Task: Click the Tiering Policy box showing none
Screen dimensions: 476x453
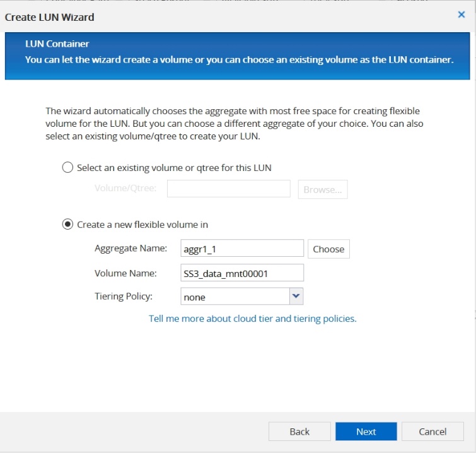Action: click(234, 297)
